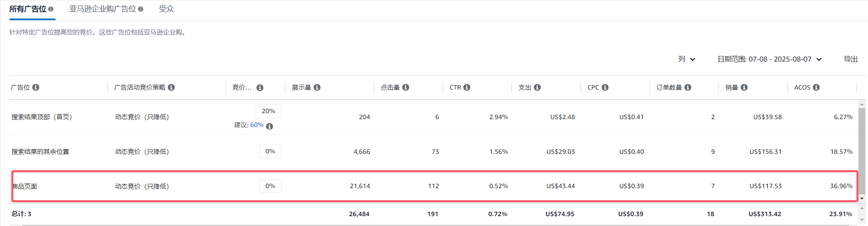Click info icon beside CTR header
The height and width of the screenshot is (226, 868).
[x=467, y=87]
